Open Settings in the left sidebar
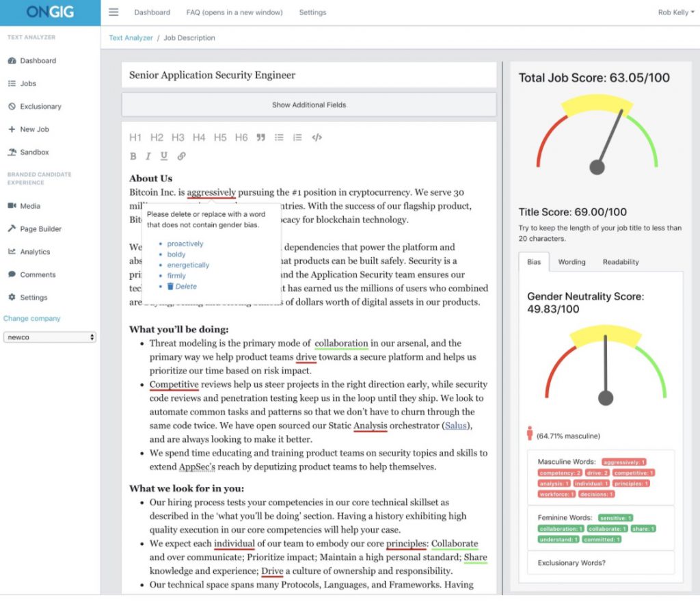 point(27,297)
